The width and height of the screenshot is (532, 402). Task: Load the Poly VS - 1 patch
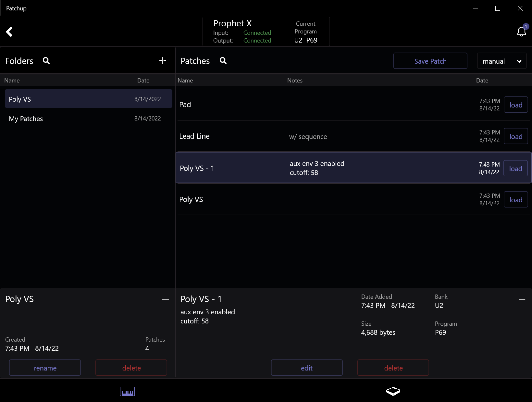(515, 169)
